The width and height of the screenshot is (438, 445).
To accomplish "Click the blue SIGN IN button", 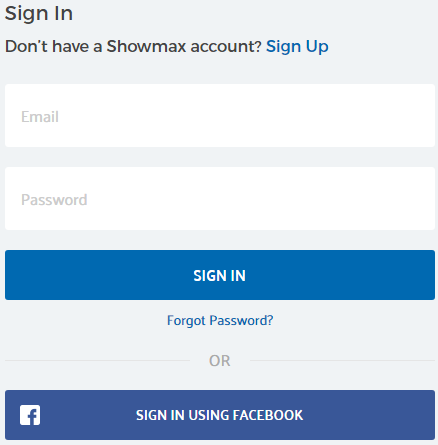I will (x=220, y=275).
